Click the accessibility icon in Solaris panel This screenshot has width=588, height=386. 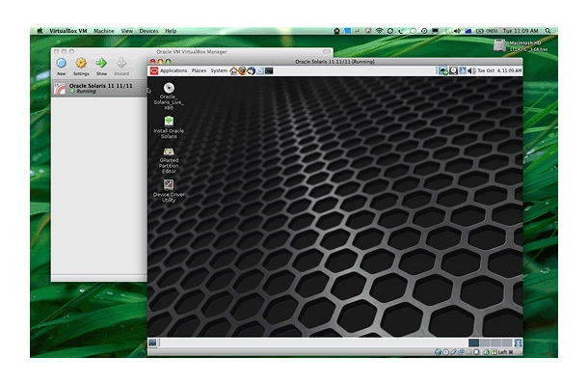point(463,70)
